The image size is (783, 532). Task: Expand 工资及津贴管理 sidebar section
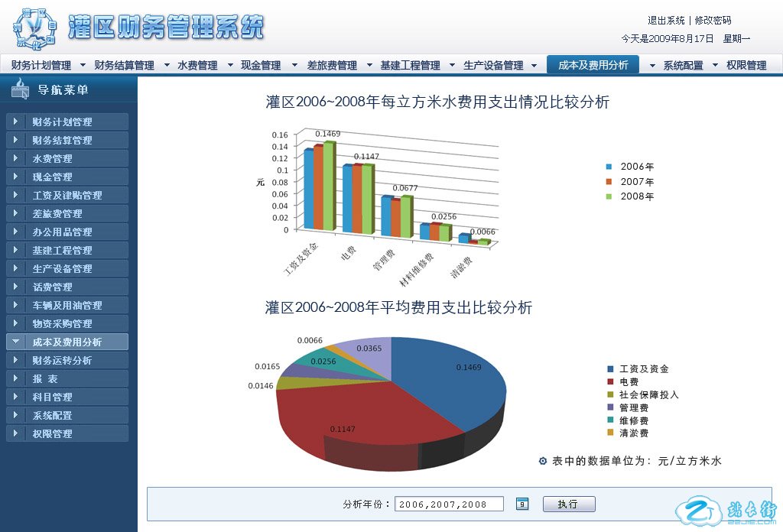tap(67, 195)
